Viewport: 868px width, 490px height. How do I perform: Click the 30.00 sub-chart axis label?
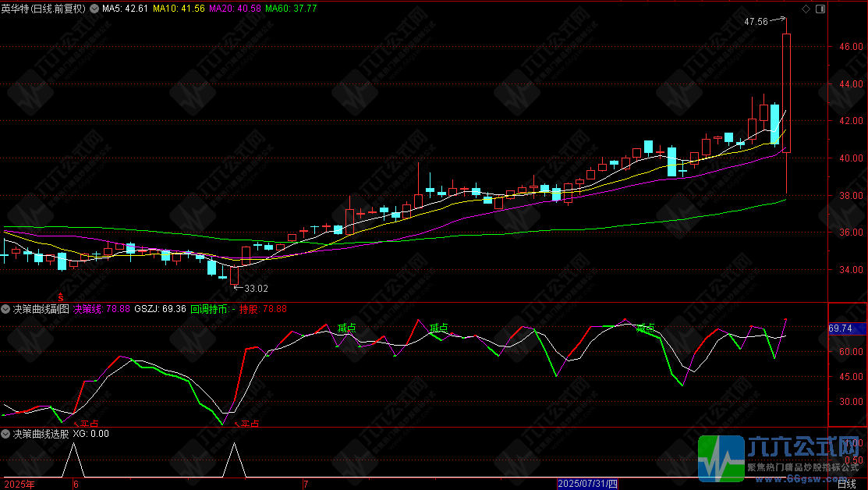point(851,401)
